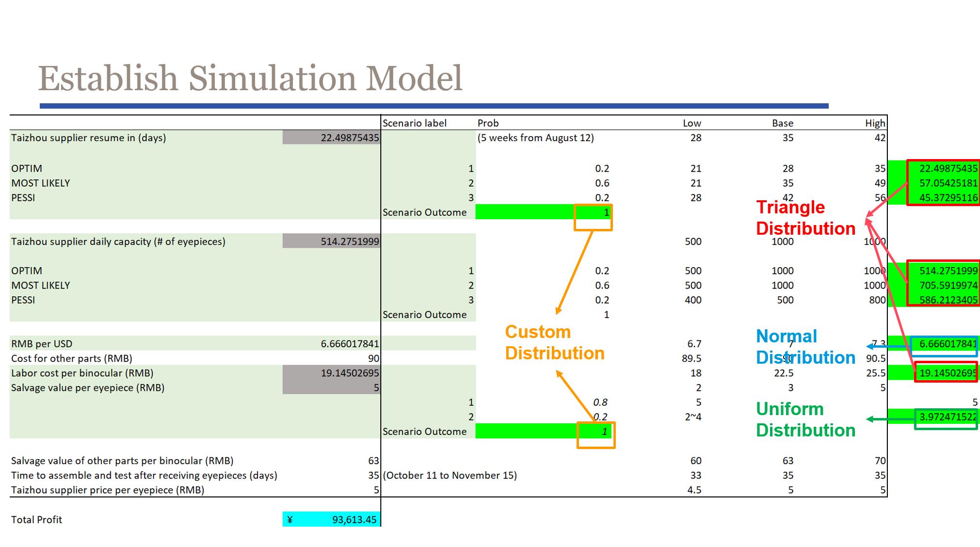Click the Taizhou daily capacity value 514.2751999

331,241
